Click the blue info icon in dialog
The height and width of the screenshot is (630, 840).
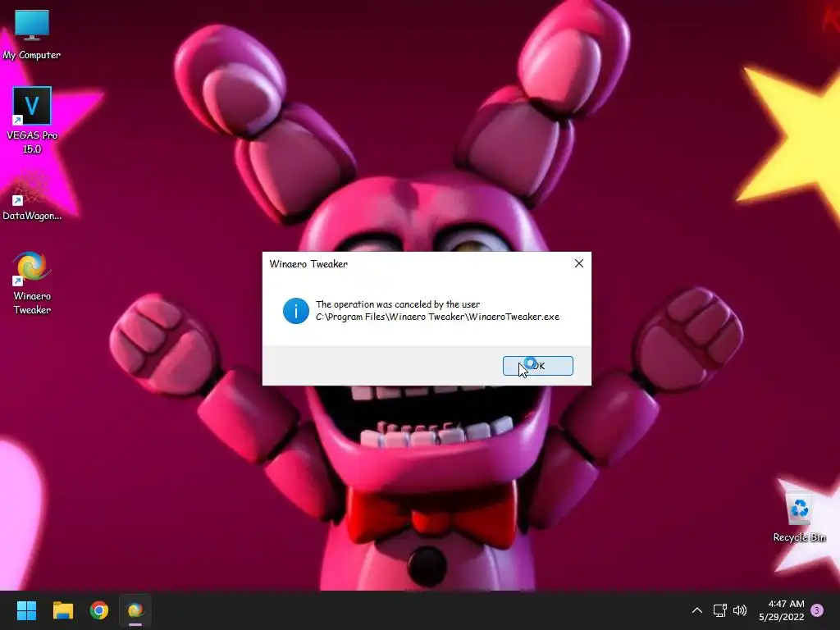(x=295, y=311)
